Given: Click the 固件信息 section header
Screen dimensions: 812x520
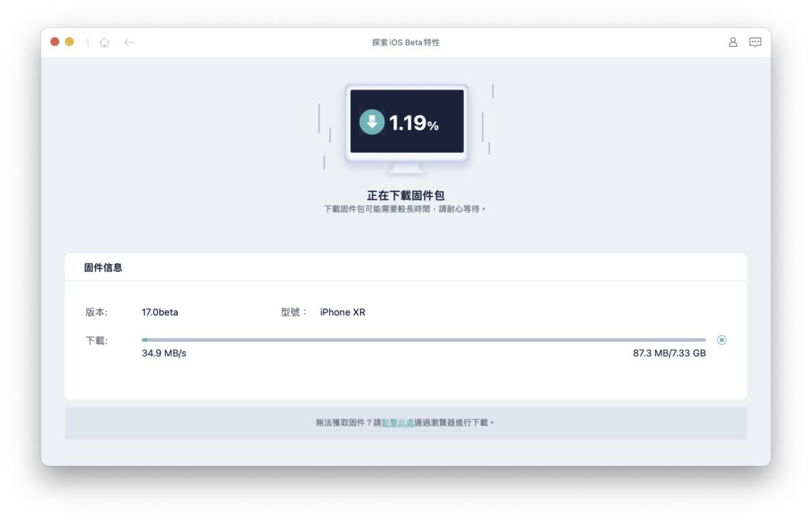Looking at the screenshot, I should [x=103, y=268].
